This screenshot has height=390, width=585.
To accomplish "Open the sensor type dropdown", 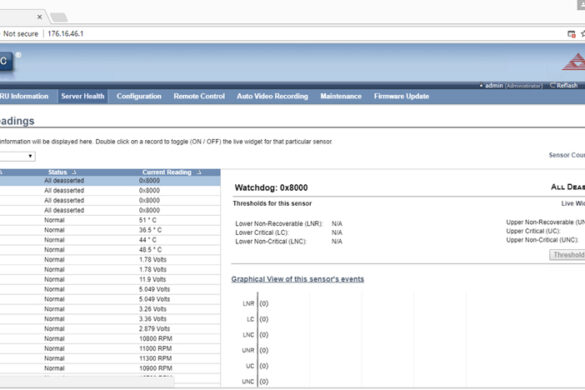I will pyautogui.click(x=17, y=156).
